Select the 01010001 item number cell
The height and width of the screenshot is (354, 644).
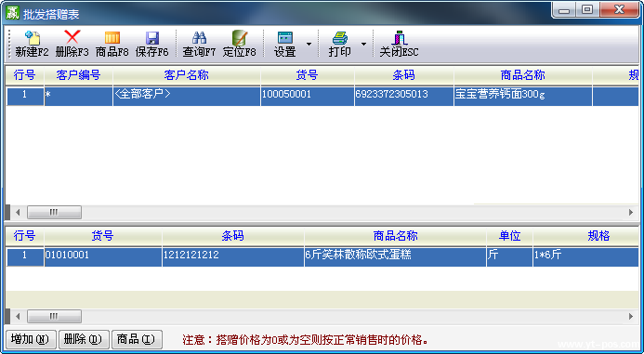(x=102, y=257)
